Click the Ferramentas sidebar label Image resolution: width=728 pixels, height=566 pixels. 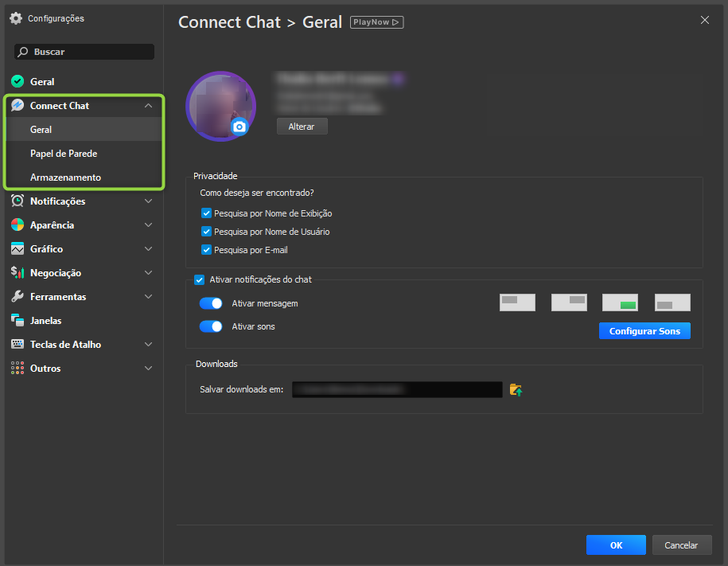pos(58,297)
